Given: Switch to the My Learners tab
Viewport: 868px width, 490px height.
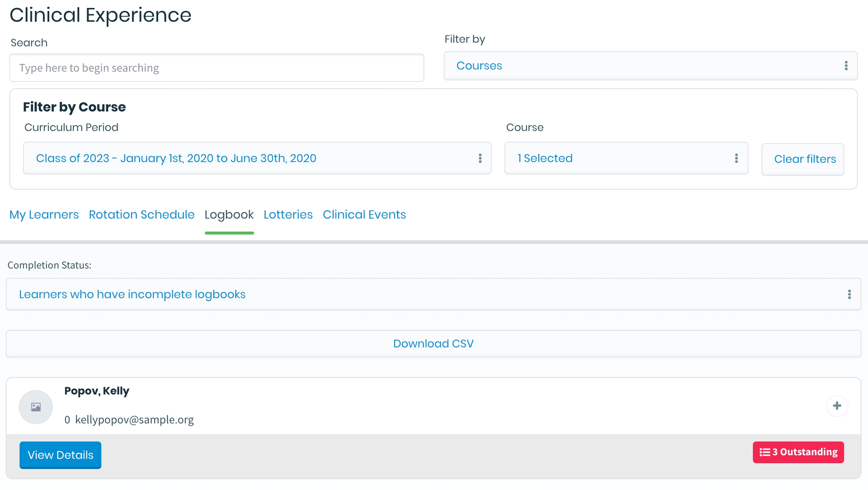Looking at the screenshot, I should (x=44, y=215).
